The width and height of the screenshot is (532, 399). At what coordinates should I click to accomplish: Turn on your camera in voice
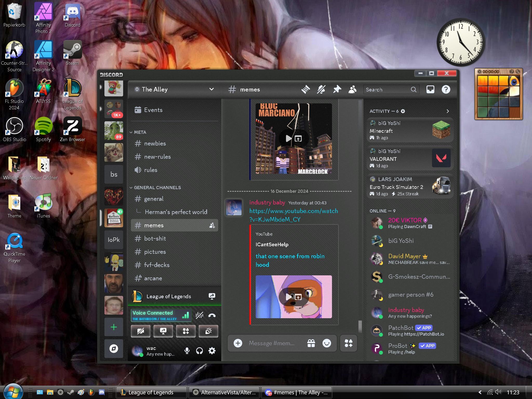[x=141, y=331]
